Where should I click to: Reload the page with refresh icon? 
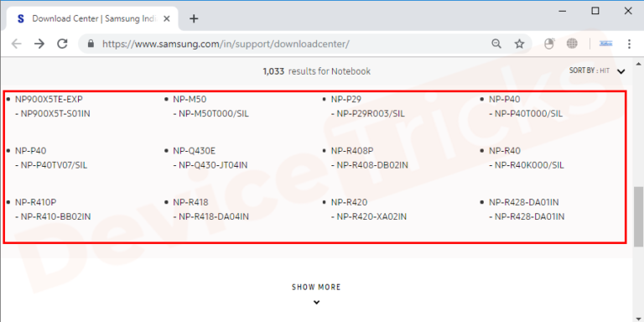[62, 44]
